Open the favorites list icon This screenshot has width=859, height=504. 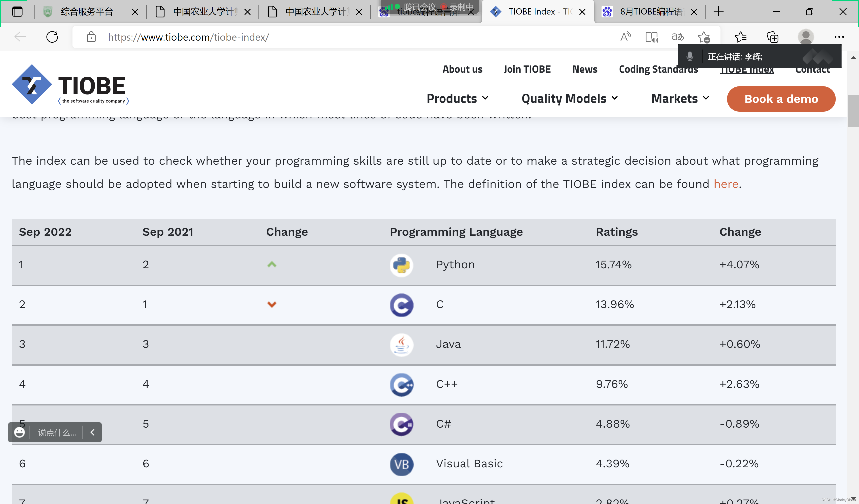[x=740, y=37]
